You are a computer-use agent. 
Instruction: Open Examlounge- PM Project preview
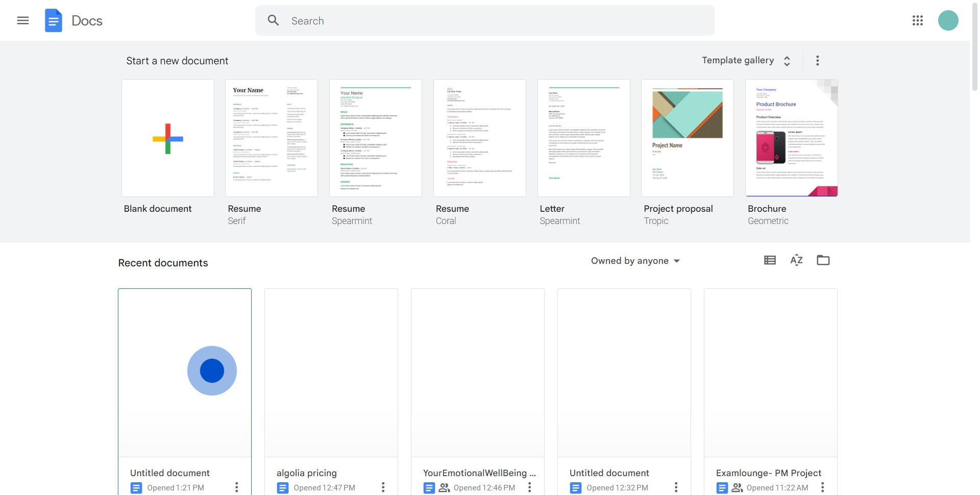click(771, 373)
